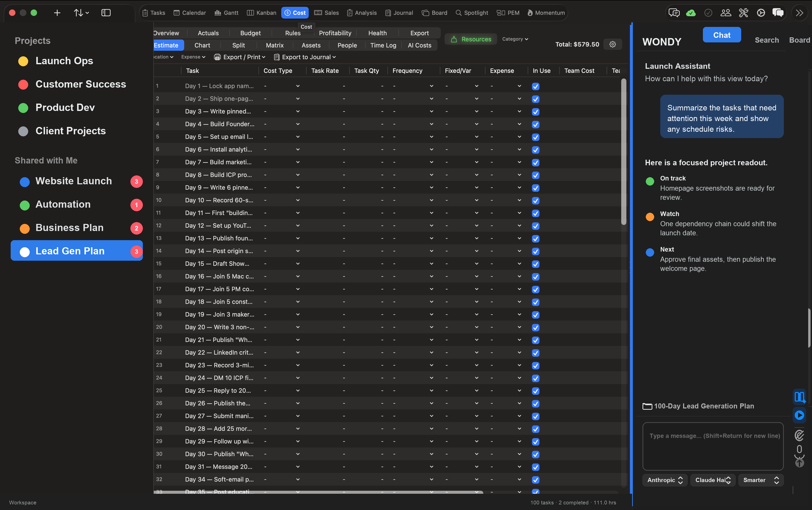Viewport: 812px width, 510px height.
Task: Click the plus add new icon
Action: (57, 13)
